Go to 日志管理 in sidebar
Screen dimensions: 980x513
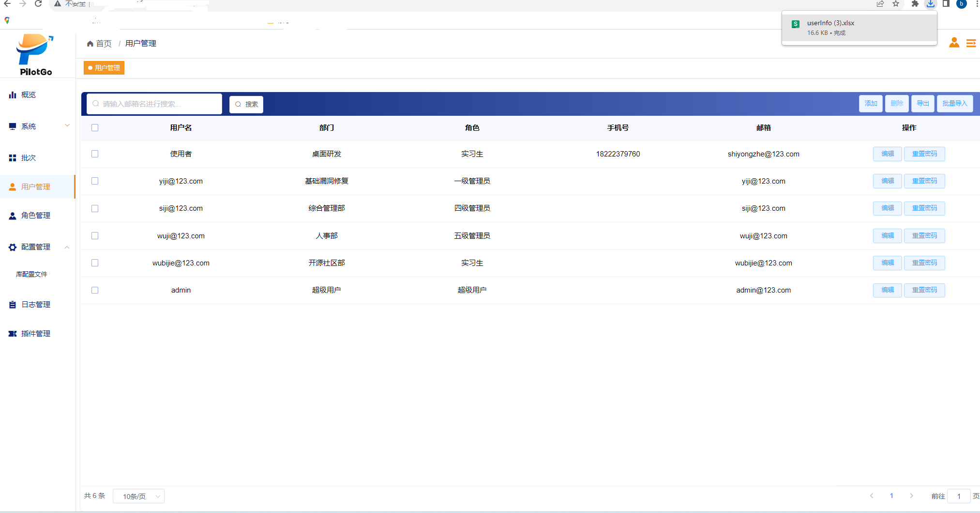36,305
